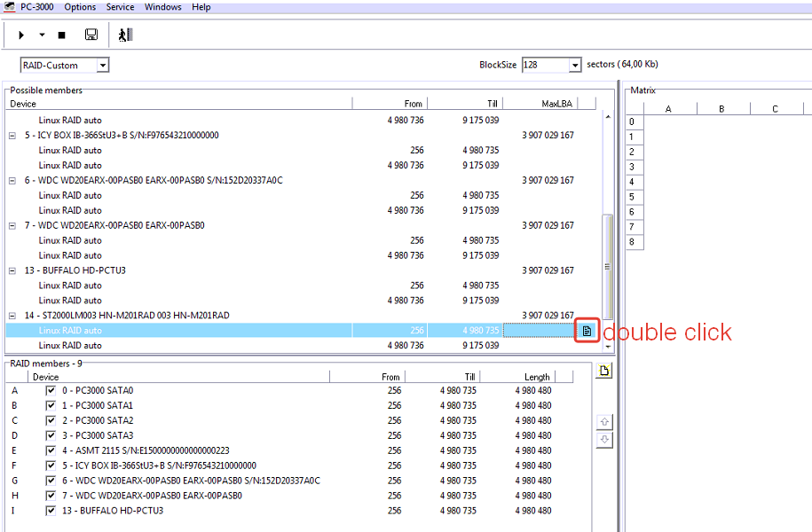Click the Till column header in Possible members
This screenshot has width=812, height=532.
[x=464, y=104]
